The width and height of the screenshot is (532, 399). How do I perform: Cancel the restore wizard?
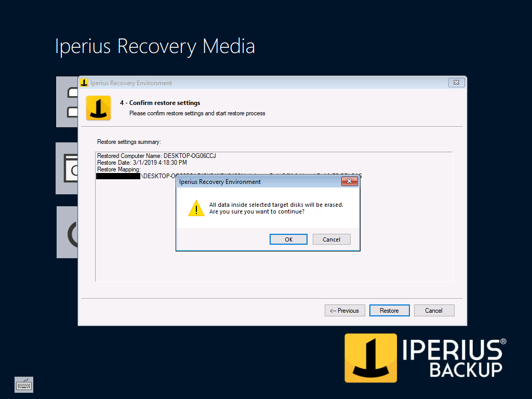(434, 311)
